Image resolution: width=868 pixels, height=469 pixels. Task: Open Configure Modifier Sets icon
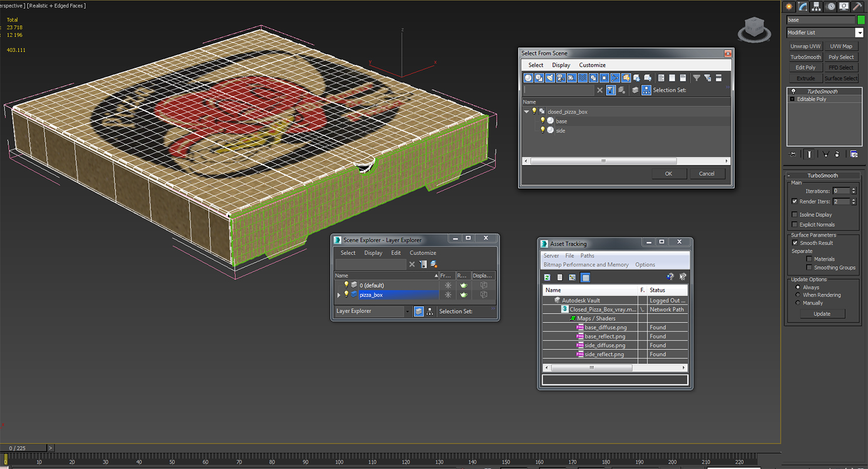[853, 154]
